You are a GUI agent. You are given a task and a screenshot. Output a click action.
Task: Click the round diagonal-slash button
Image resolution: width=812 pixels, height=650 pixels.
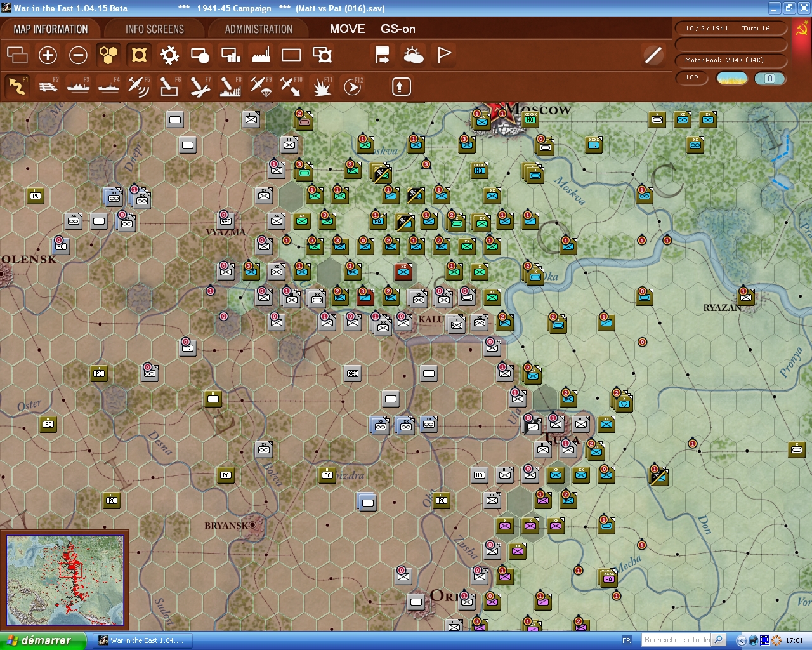653,55
